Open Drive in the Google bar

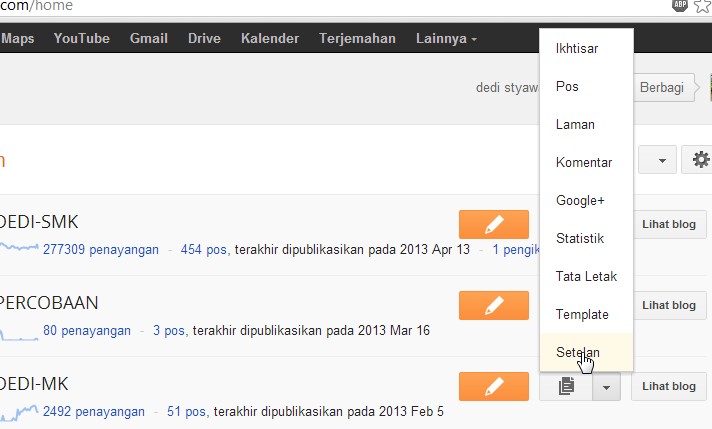tap(204, 39)
